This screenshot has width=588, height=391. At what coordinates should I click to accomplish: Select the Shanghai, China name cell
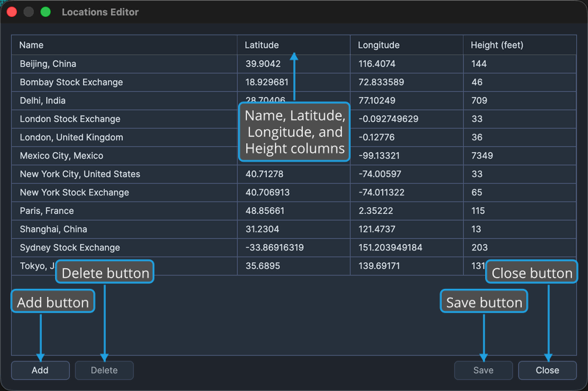point(124,229)
